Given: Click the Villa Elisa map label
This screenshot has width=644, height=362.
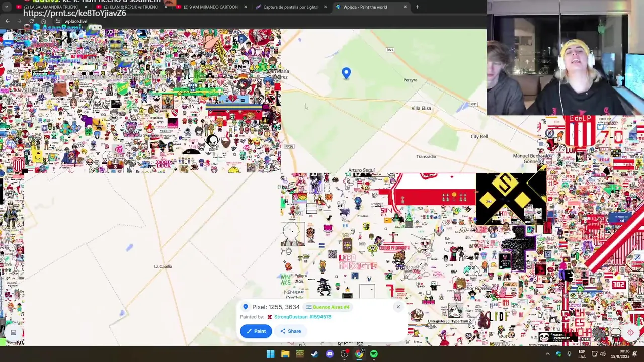Looking at the screenshot, I should tap(421, 108).
